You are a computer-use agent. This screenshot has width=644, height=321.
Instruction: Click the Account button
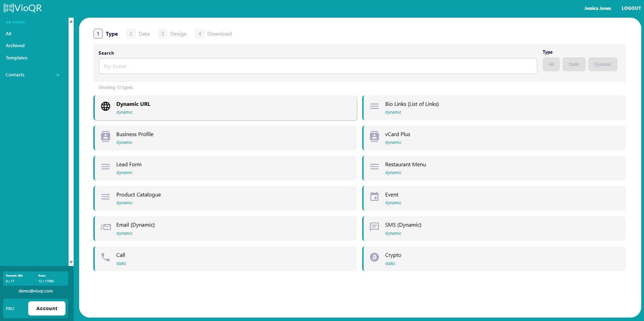(x=47, y=309)
